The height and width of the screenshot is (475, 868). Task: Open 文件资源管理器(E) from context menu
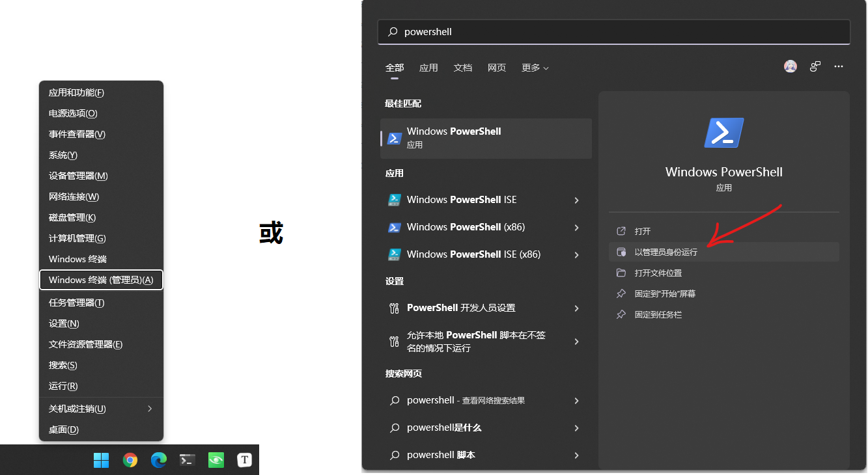pyautogui.click(x=102, y=344)
